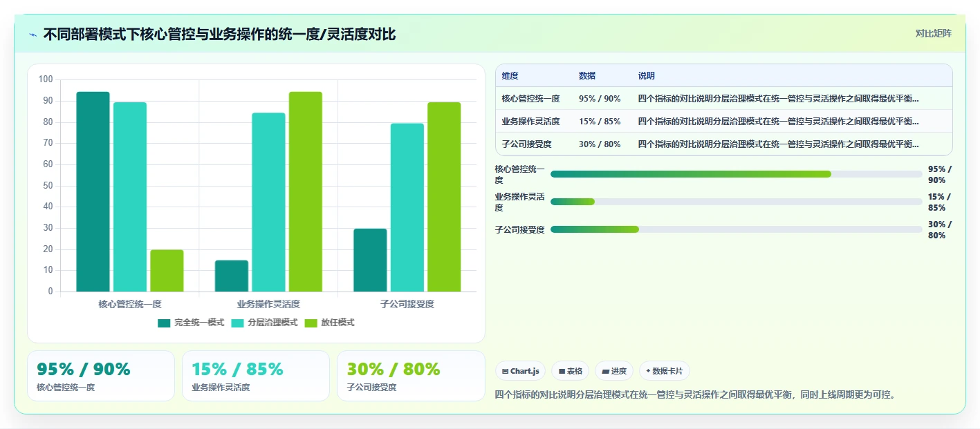Screen dimensions: 980x429
Task: Click the 50 tick on the y-axis
Action: coord(48,186)
